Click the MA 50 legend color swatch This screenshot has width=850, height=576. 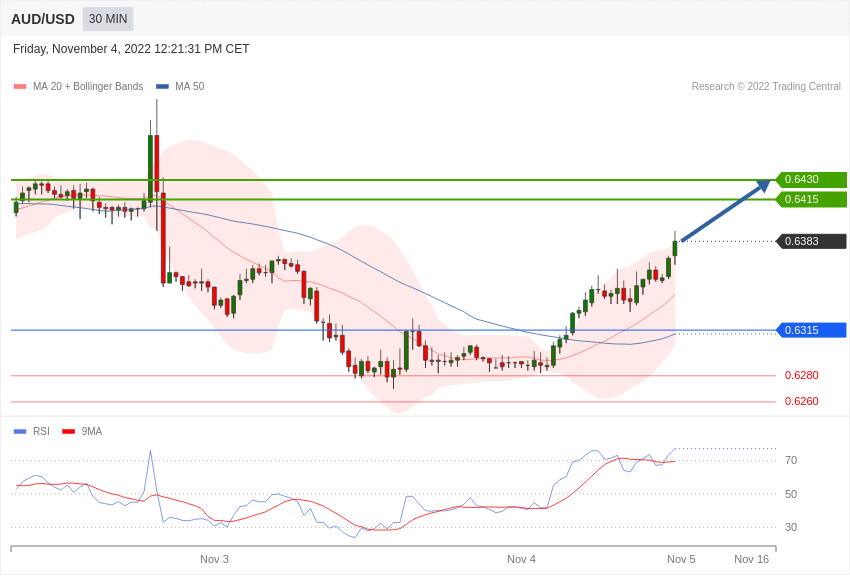pos(162,87)
